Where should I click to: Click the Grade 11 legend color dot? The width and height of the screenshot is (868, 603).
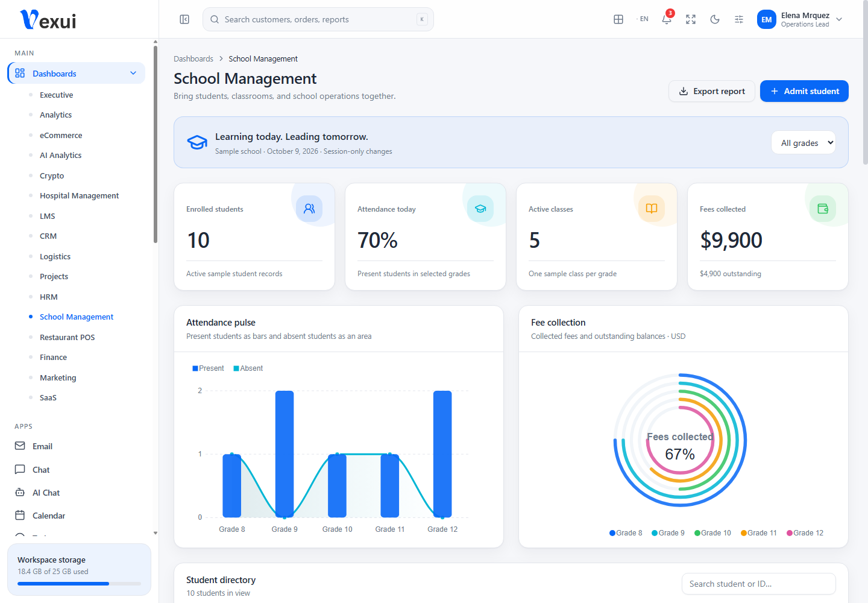[x=744, y=533]
